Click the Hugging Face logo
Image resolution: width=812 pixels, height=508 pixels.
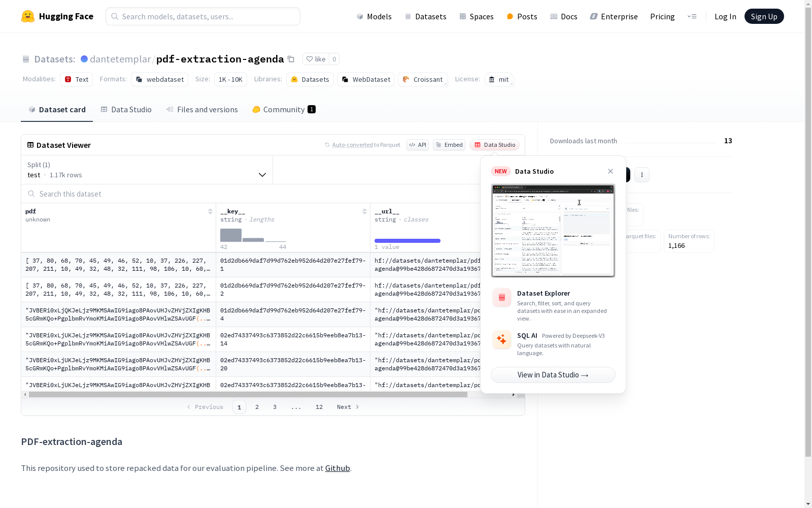click(x=57, y=16)
